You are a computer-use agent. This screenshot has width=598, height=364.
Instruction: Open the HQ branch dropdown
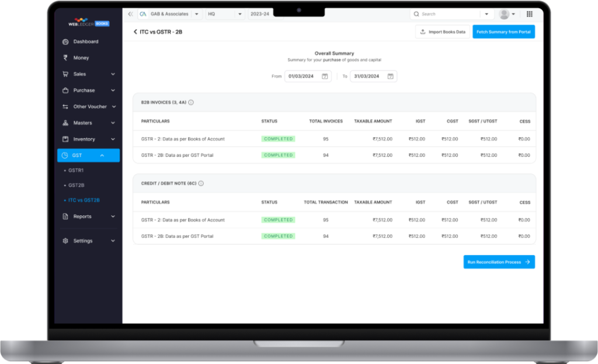point(240,14)
